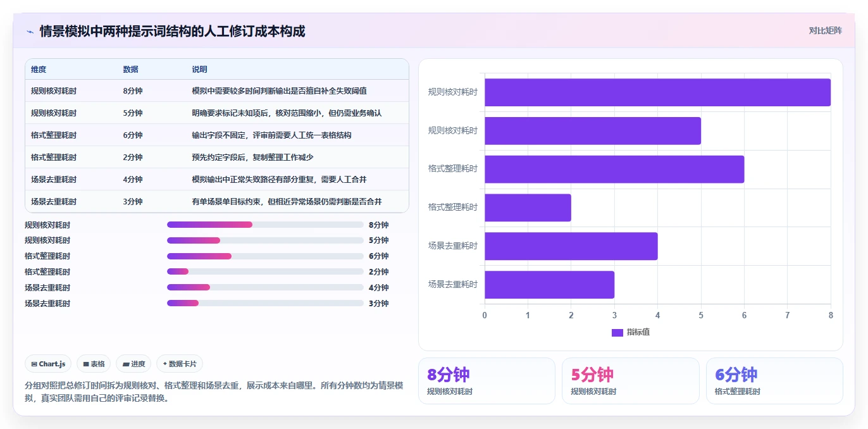Click the 5分钟 gradient progress bar
The width and height of the screenshot is (868, 429).
[x=194, y=240]
